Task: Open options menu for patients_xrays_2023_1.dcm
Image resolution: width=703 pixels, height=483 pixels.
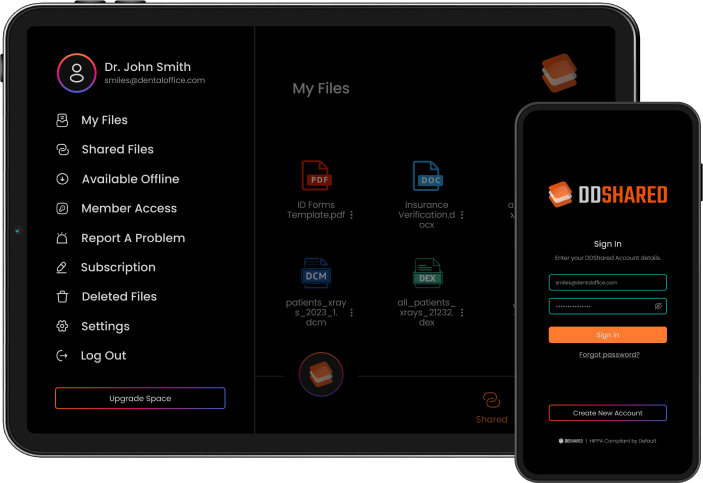Action: coord(352,313)
